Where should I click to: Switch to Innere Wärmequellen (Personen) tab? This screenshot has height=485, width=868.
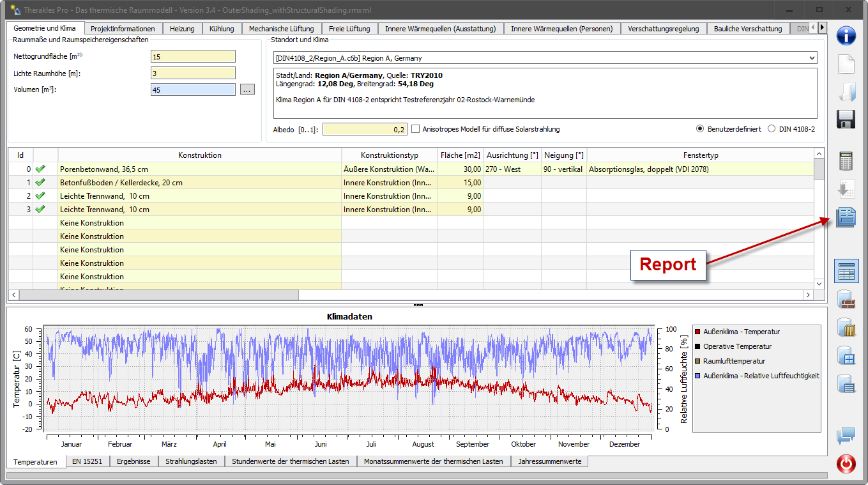562,29
